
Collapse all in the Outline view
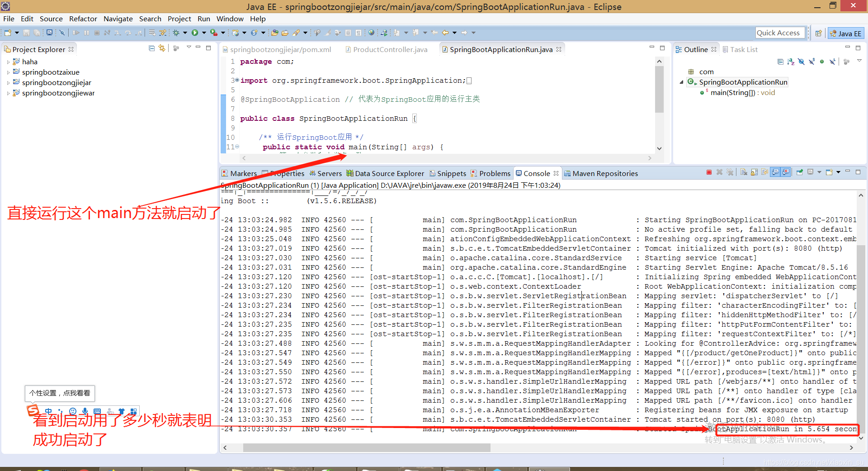pos(780,62)
